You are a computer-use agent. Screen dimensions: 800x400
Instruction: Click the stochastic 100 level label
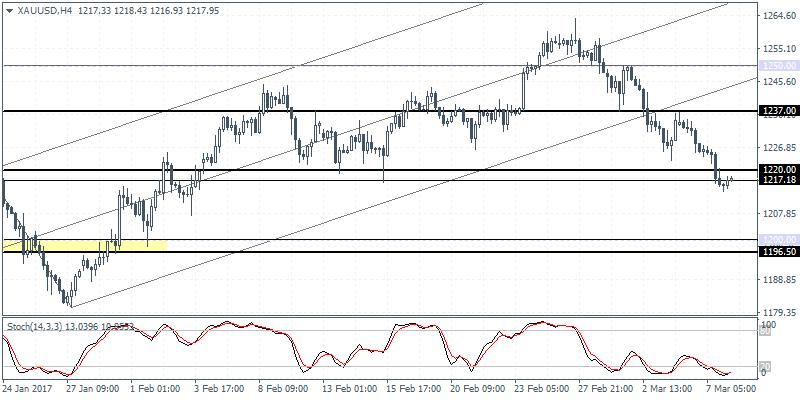point(769,327)
